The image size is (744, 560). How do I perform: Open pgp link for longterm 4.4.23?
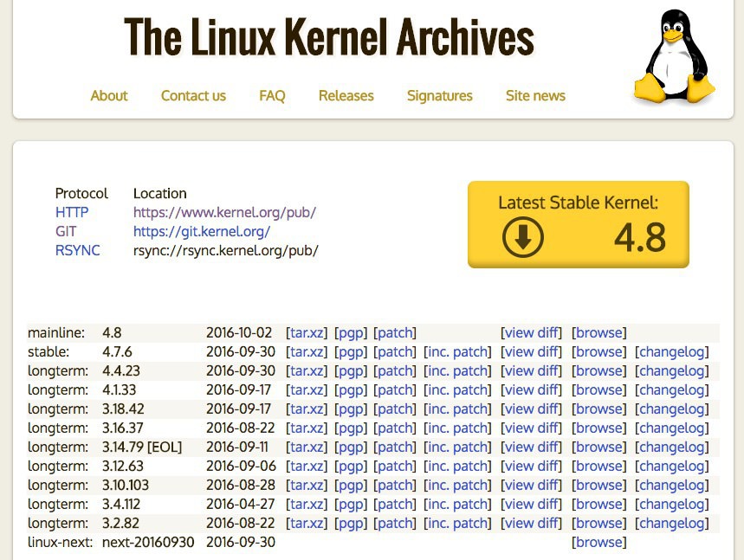351,370
